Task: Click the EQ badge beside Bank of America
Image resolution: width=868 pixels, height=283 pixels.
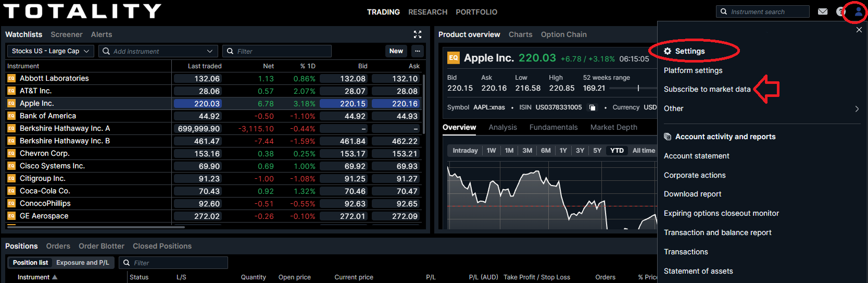Action: tap(11, 116)
